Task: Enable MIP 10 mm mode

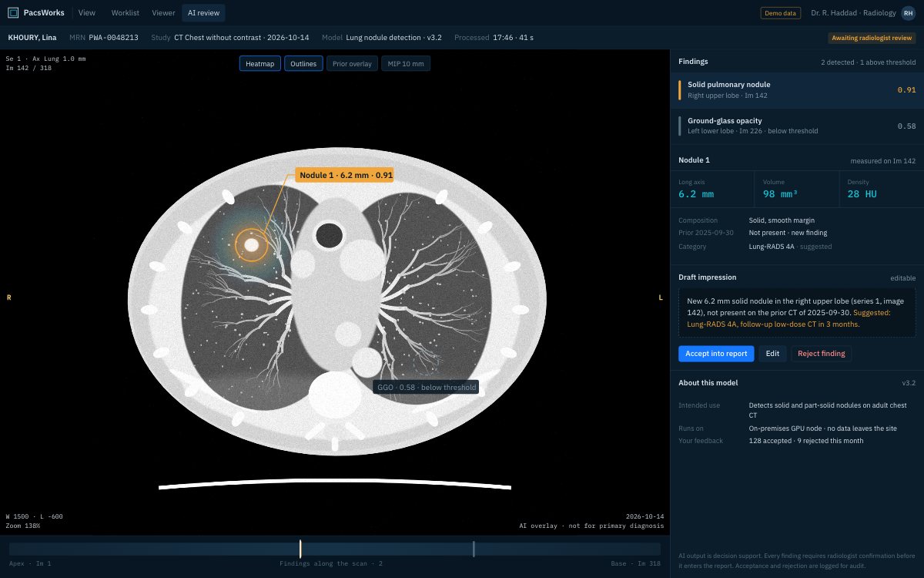Action: [406, 64]
